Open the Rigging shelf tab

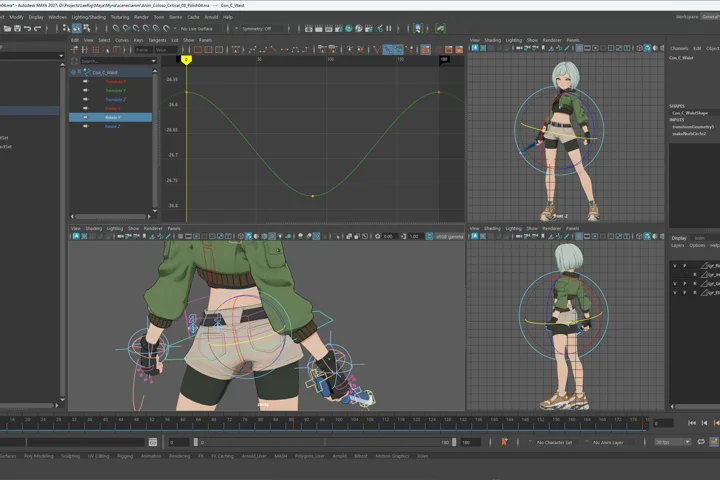coord(125,456)
